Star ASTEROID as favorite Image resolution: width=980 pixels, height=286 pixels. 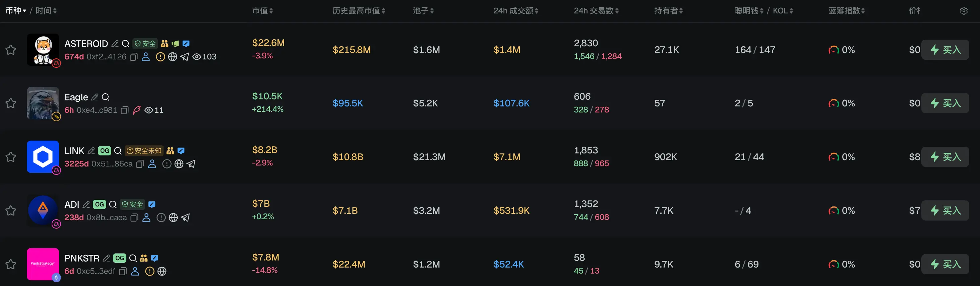11,49
